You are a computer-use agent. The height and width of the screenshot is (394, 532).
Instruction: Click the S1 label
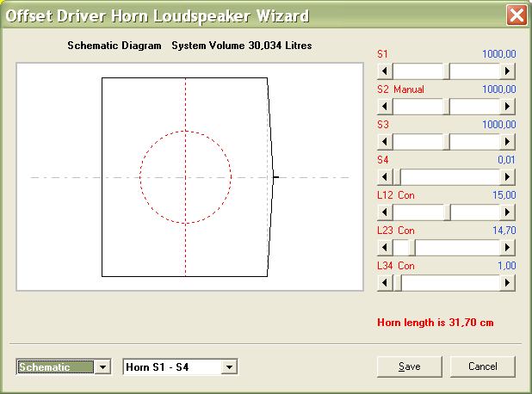coord(382,54)
